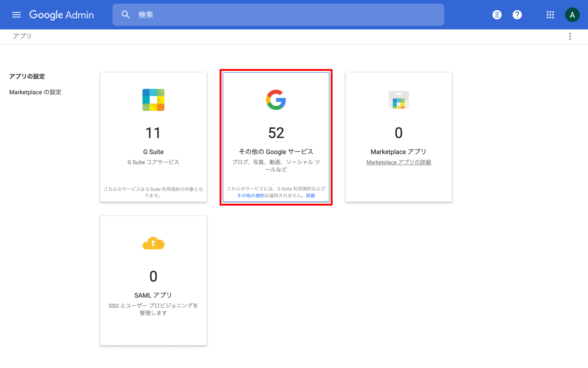Open the その他の規約 link
588x368 pixels.
coord(251,195)
